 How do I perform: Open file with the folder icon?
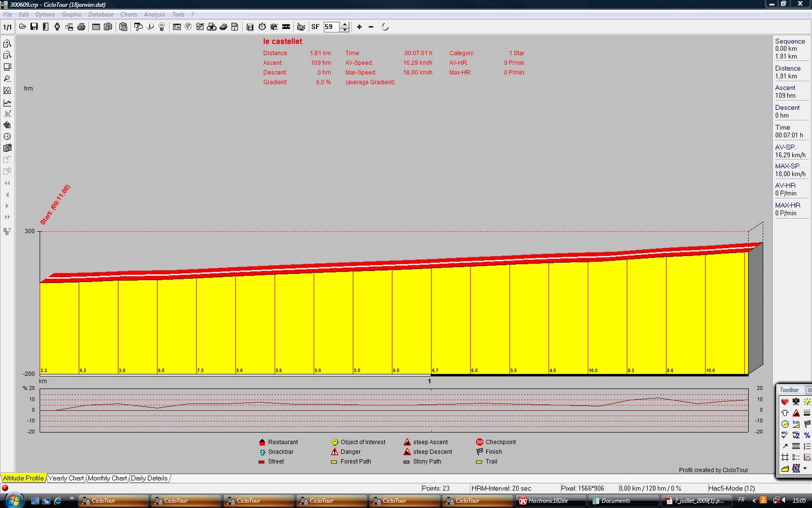(22, 27)
